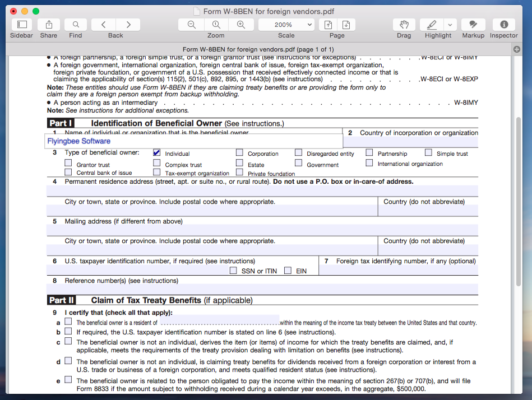The width and height of the screenshot is (532, 400).
Task: Click the permanent residence city or town field
Action: (212, 211)
